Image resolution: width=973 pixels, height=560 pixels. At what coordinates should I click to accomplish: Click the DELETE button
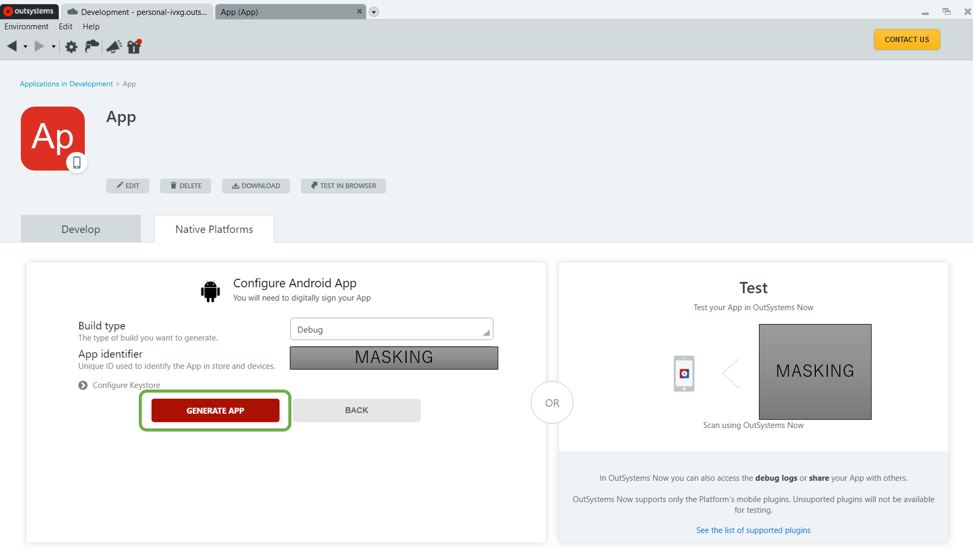coord(185,186)
